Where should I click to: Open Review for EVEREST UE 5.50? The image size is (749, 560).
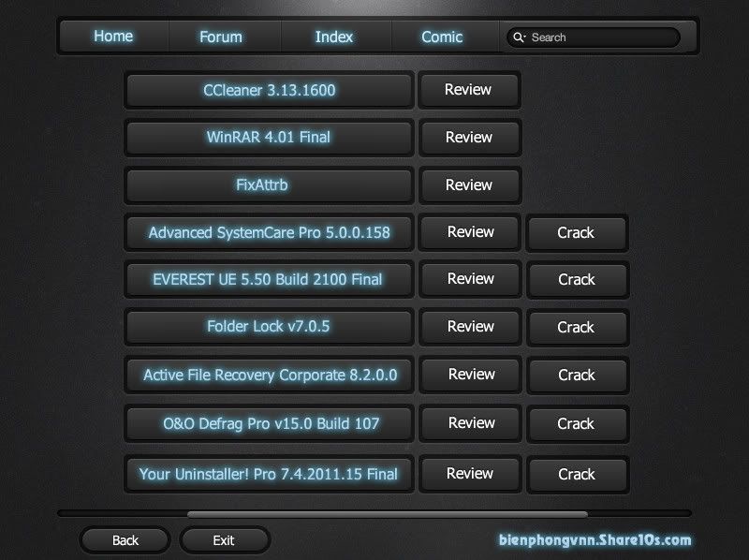coord(470,279)
